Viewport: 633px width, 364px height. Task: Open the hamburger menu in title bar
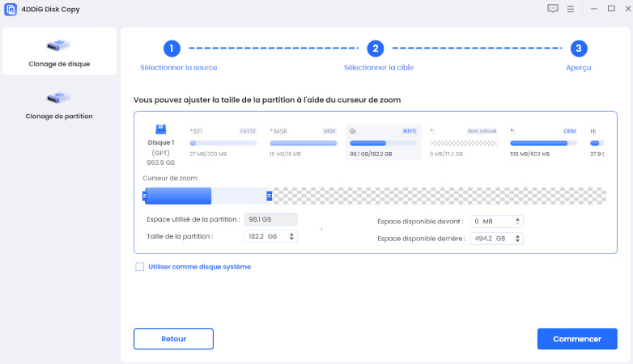[571, 9]
